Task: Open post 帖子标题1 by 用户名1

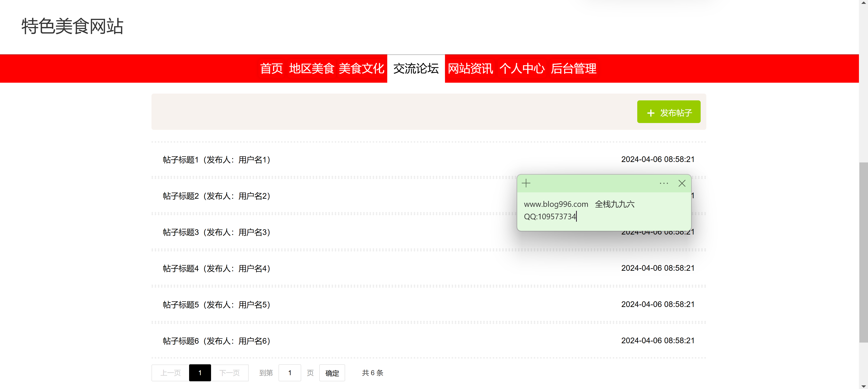Action: click(216, 160)
